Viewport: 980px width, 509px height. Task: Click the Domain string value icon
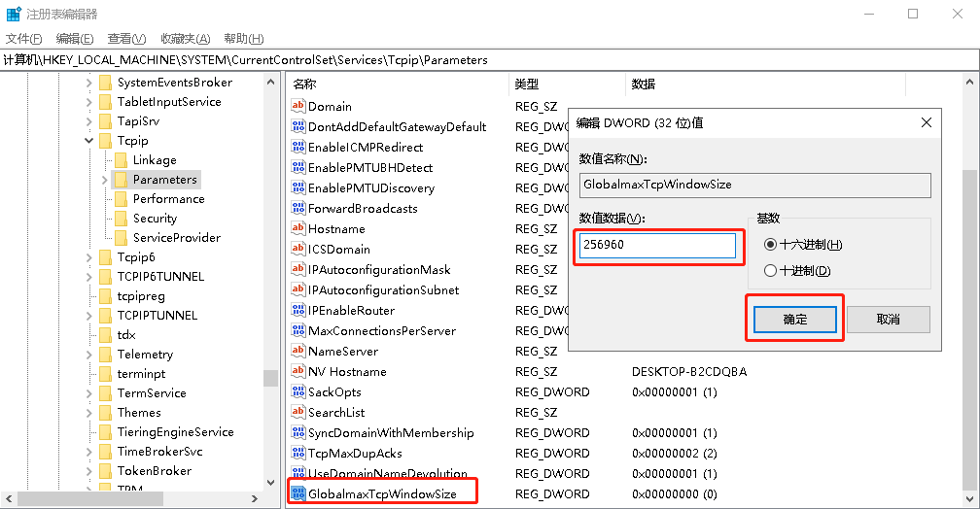(x=298, y=107)
